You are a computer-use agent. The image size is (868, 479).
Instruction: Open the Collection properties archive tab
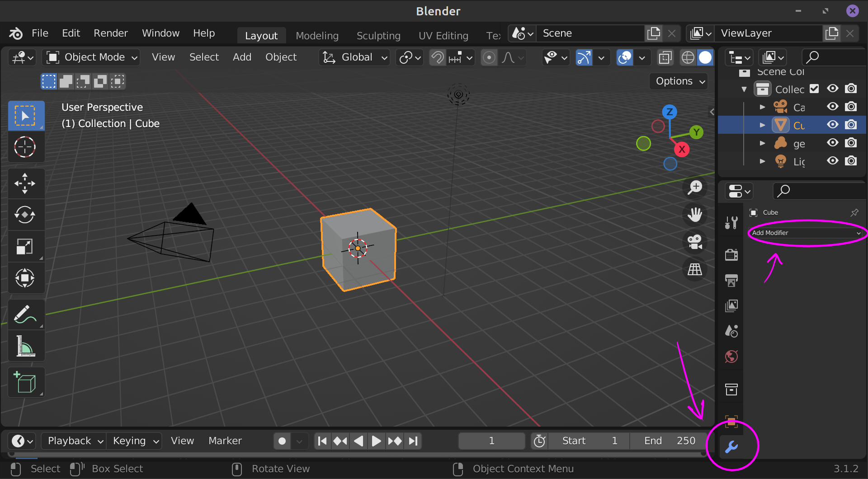(x=731, y=389)
